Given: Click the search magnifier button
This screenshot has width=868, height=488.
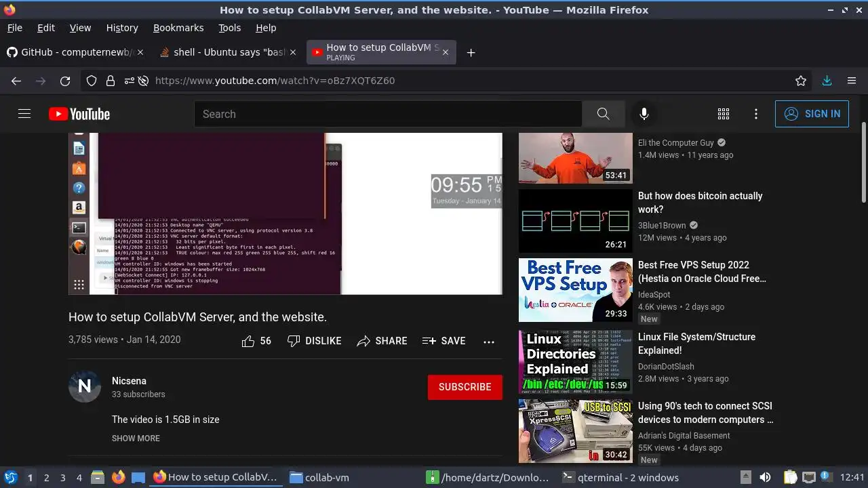Looking at the screenshot, I should [x=603, y=114].
